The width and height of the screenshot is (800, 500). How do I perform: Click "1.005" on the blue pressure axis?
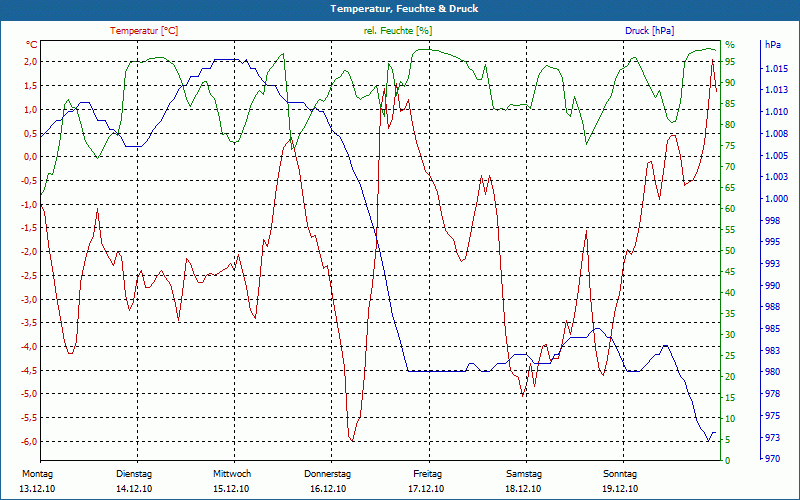tap(776, 156)
